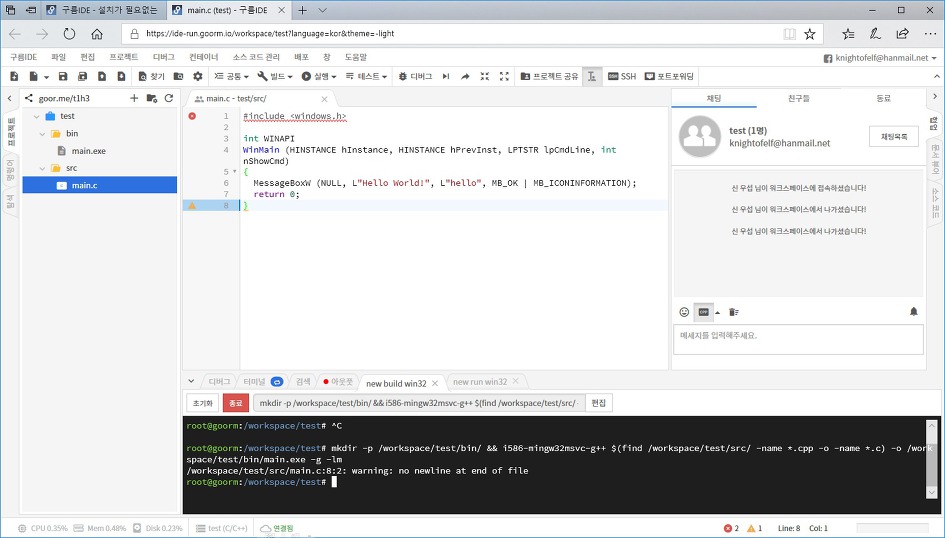Screen dimensions: 945x538
Task: Click the 편집 edit command button
Action: point(598,403)
